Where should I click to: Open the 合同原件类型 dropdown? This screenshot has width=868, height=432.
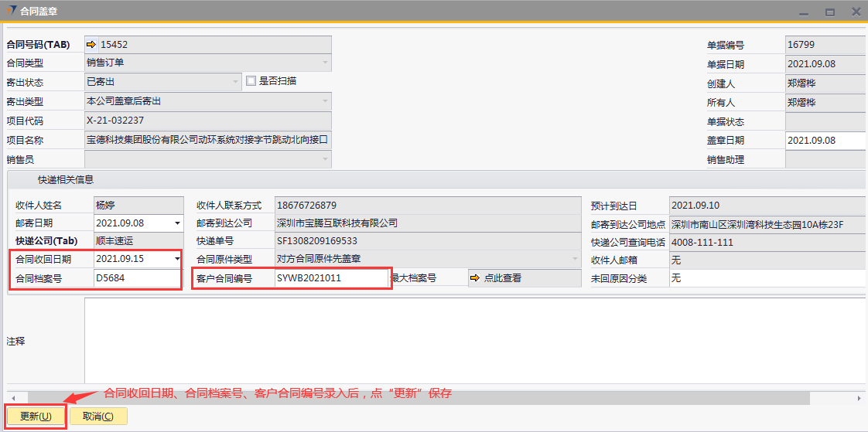pos(574,259)
